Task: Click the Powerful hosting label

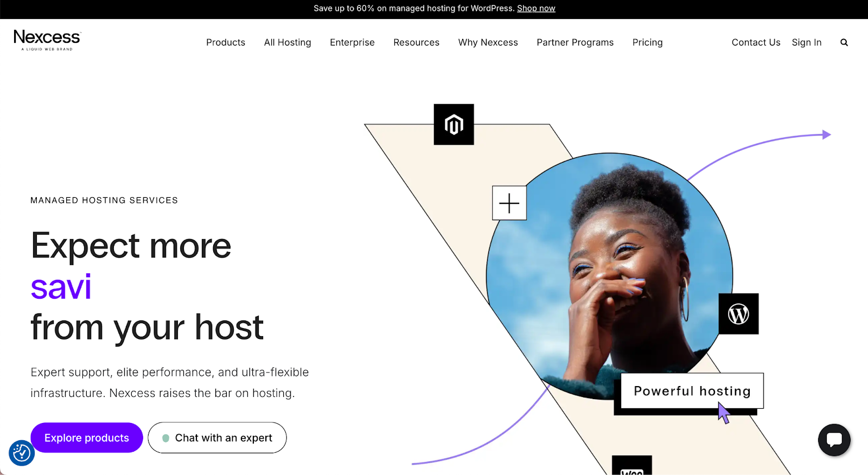Action: (692, 391)
